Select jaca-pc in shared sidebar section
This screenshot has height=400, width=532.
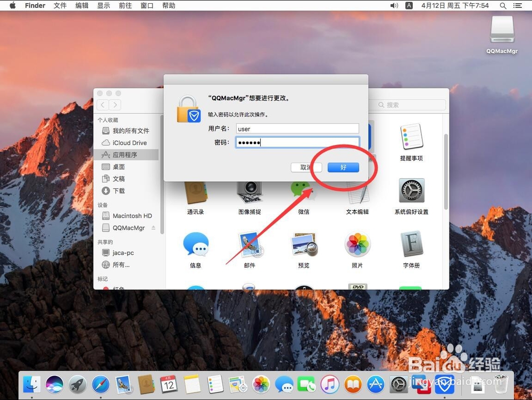pyautogui.click(x=126, y=253)
